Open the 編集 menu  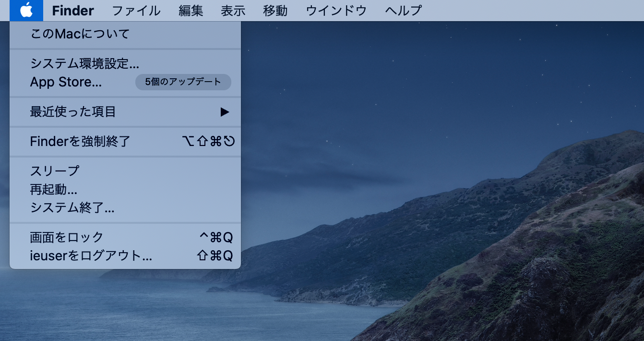point(191,10)
